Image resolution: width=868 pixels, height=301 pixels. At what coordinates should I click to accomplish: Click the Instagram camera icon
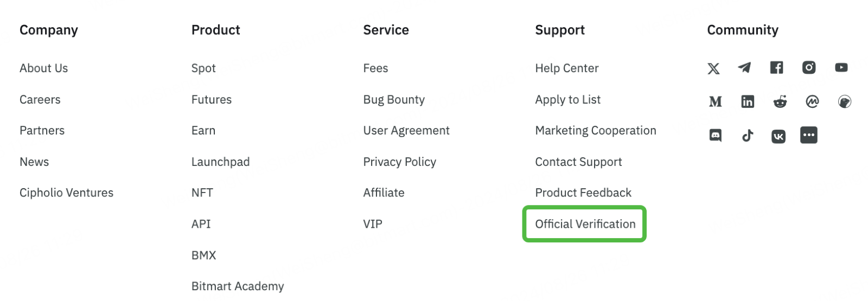click(x=809, y=68)
